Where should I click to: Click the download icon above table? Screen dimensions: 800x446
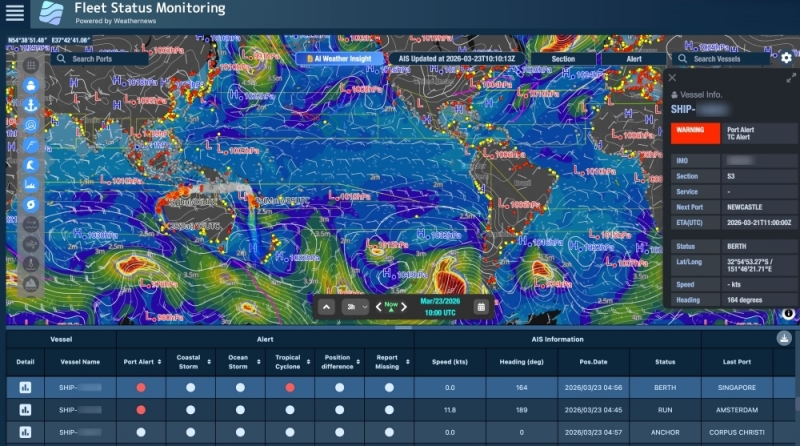783,339
